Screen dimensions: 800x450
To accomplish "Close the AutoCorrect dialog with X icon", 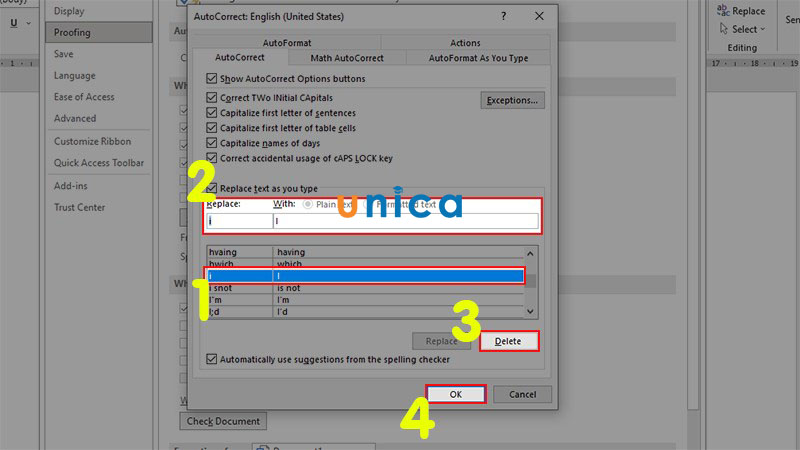I will coord(539,16).
